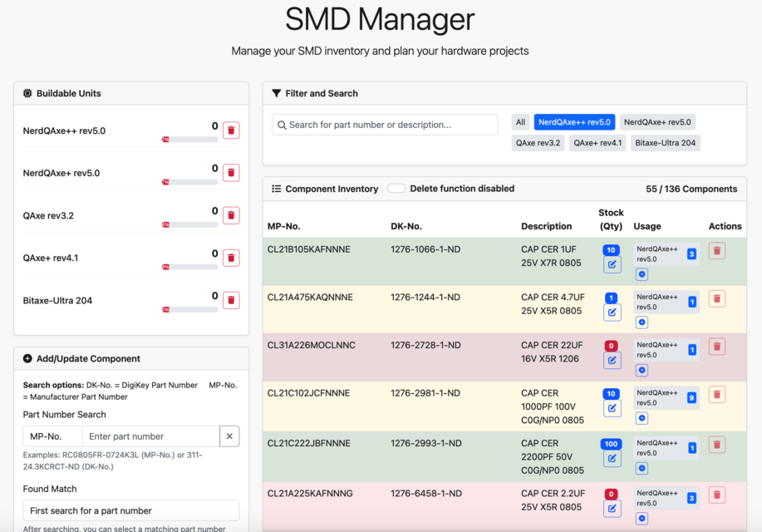This screenshot has width=762, height=532.
Task: Clear the part number field with the X button
Action: [x=230, y=436]
